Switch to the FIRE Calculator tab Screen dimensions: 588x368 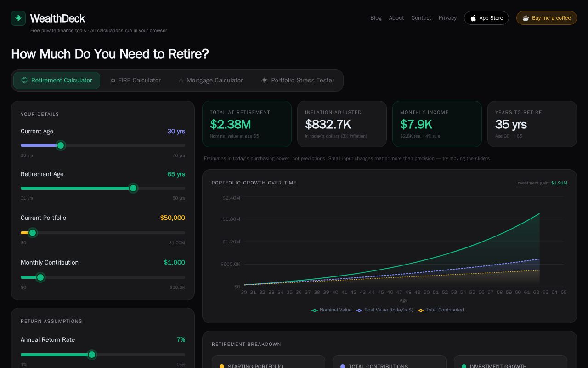(x=136, y=80)
